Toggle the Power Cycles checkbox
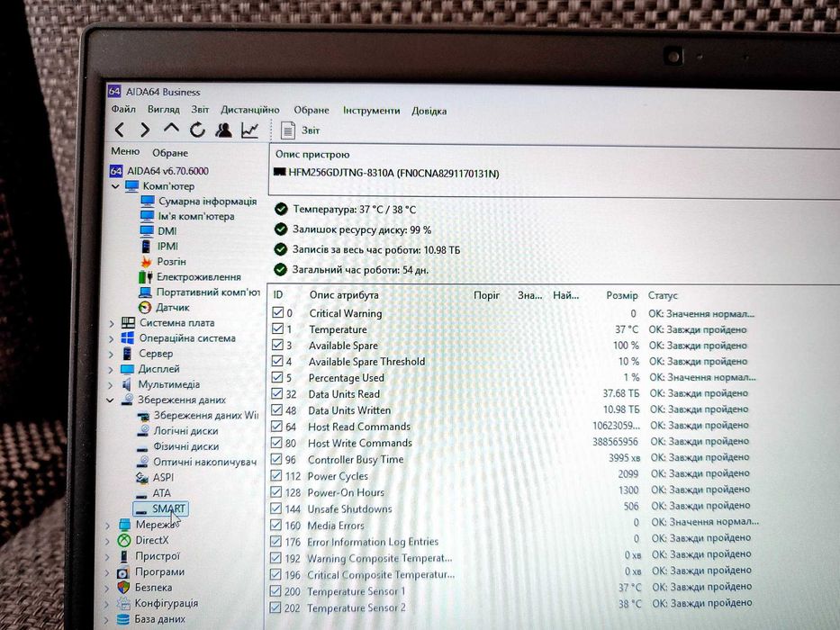The height and width of the screenshot is (630, 840). click(275, 475)
